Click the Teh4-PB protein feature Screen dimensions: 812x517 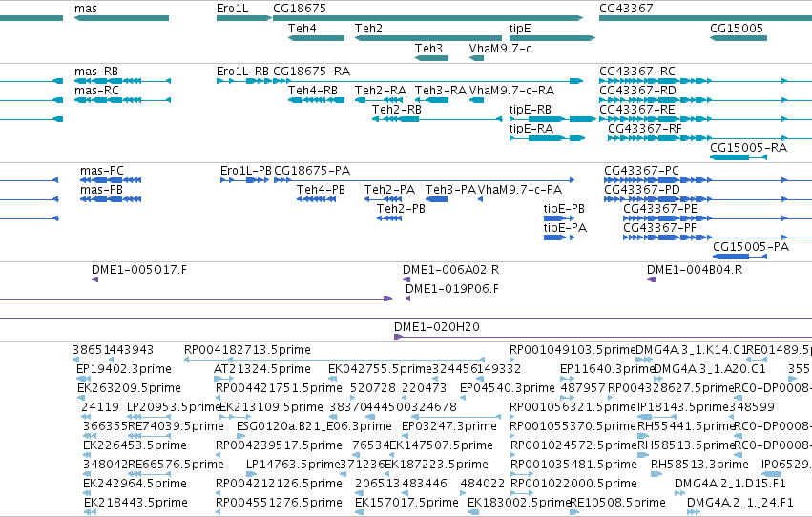click(x=316, y=199)
